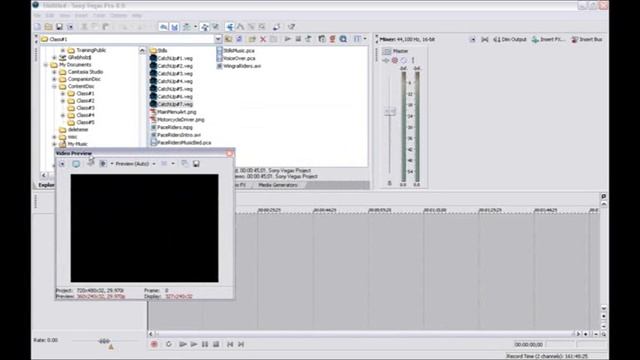Select the Envelope Edit tool icon

(240, 27)
